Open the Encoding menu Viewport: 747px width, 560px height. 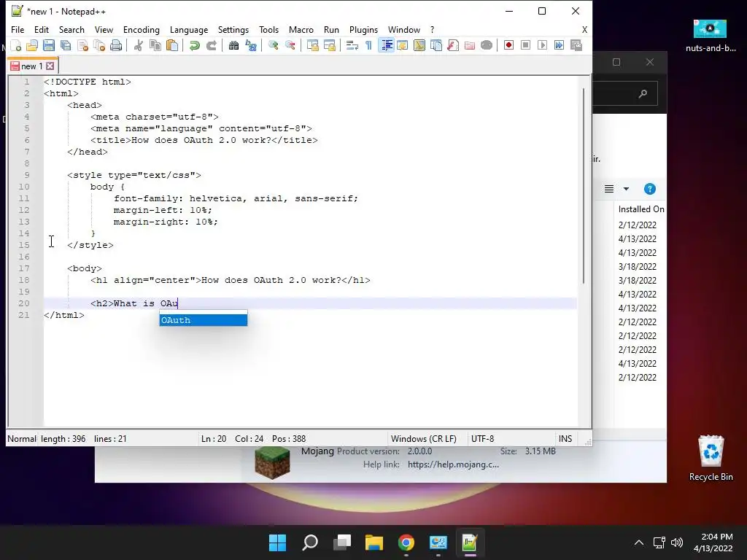[141, 29]
